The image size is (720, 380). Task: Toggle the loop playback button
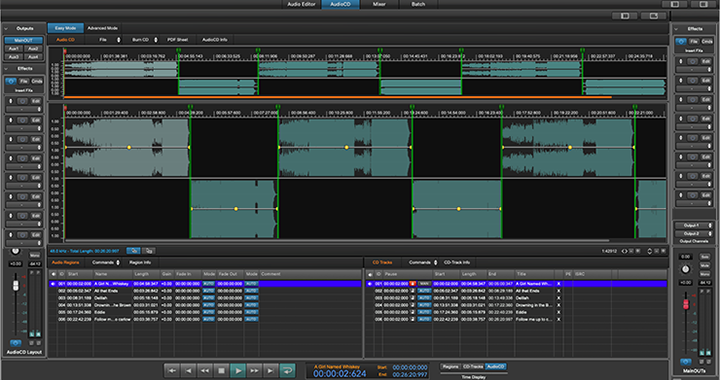point(287,370)
